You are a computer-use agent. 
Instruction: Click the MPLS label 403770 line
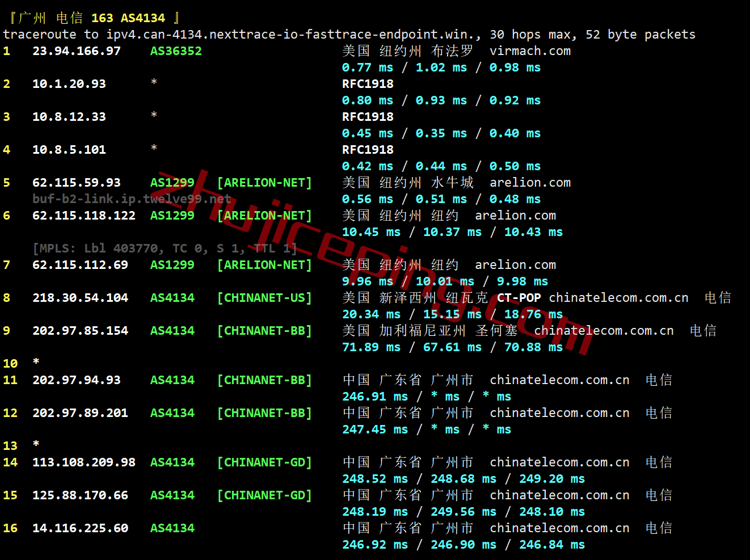165,249
